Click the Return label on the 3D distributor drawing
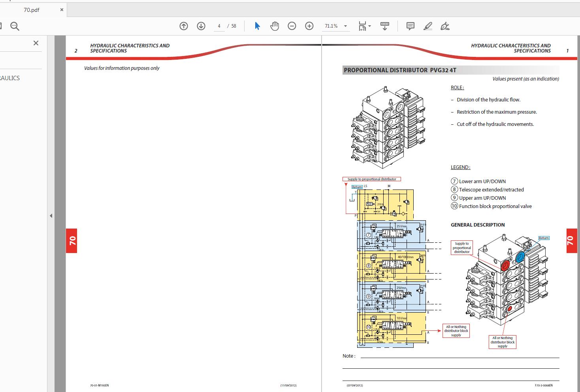The height and width of the screenshot is (392, 580). click(544, 238)
